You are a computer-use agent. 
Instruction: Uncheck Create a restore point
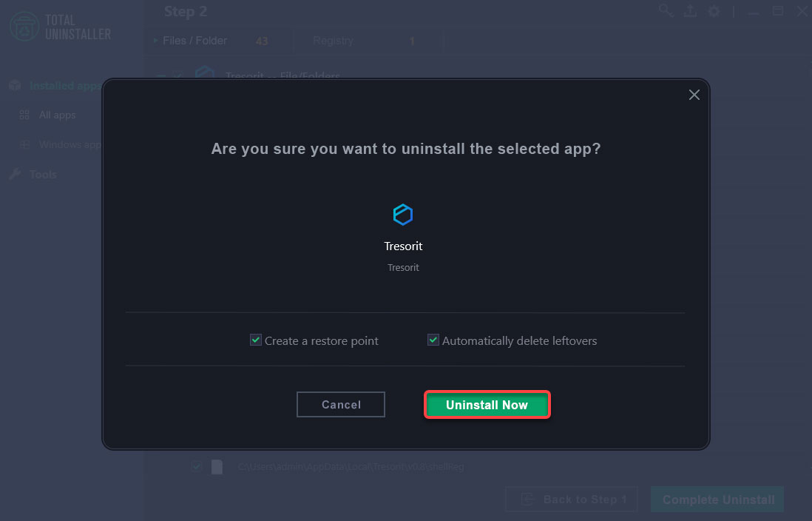tap(255, 340)
